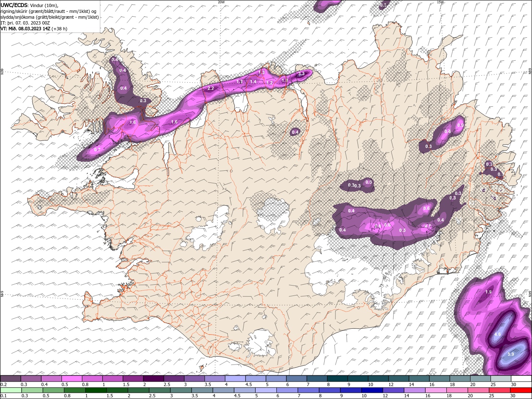Click the '5.9' precipitation value offshore

[511, 354]
